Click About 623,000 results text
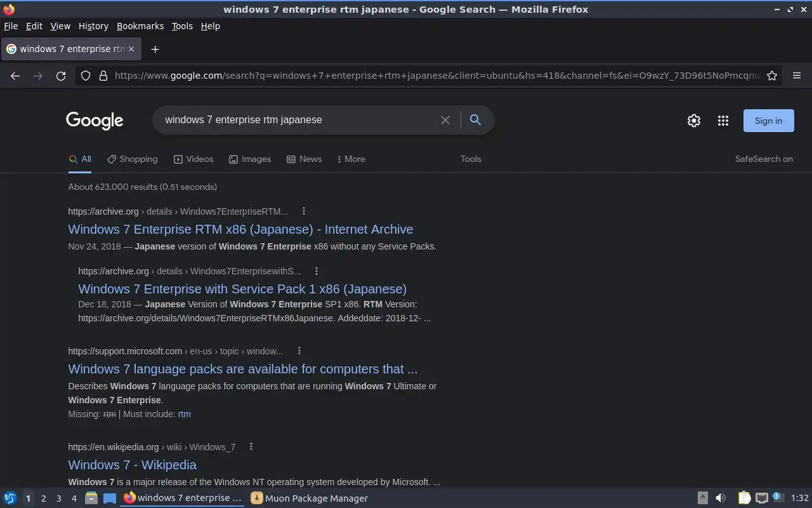 click(142, 187)
